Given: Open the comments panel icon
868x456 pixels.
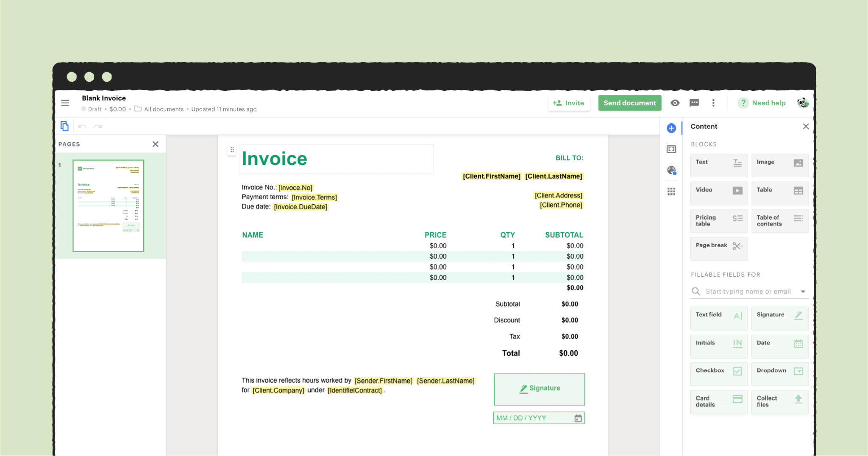Looking at the screenshot, I should 694,103.
